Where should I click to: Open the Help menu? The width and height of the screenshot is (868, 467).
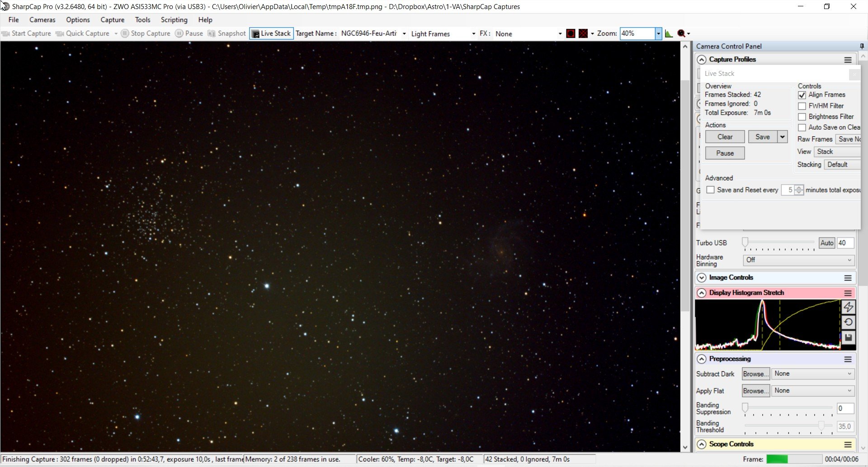[205, 20]
